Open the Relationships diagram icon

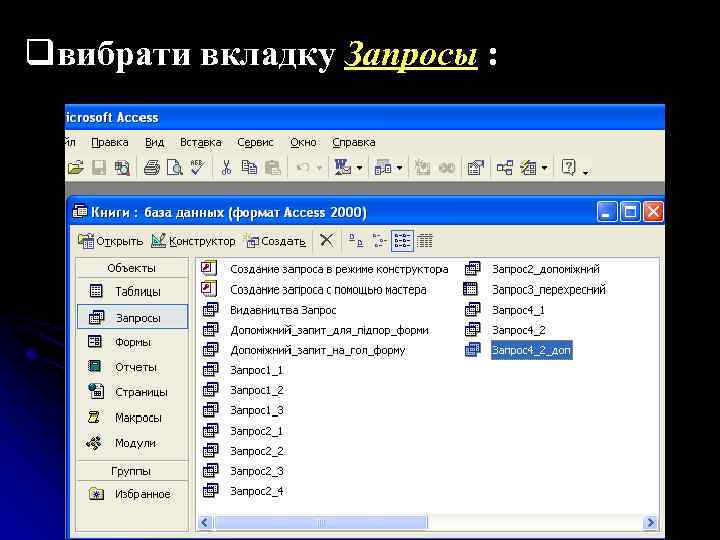[505, 168]
